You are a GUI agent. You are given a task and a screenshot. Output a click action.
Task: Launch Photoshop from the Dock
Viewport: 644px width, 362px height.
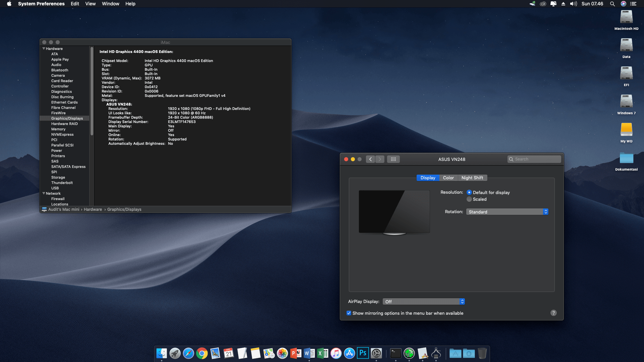pos(363,353)
